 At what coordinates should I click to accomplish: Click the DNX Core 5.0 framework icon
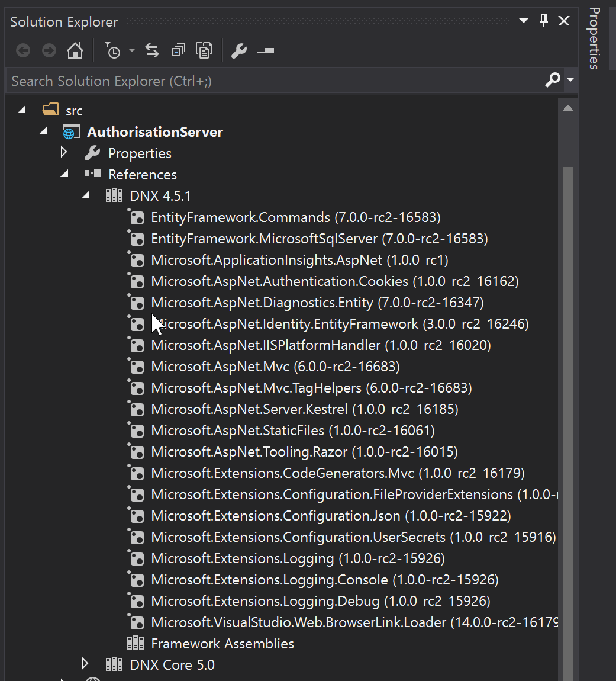coord(114,664)
